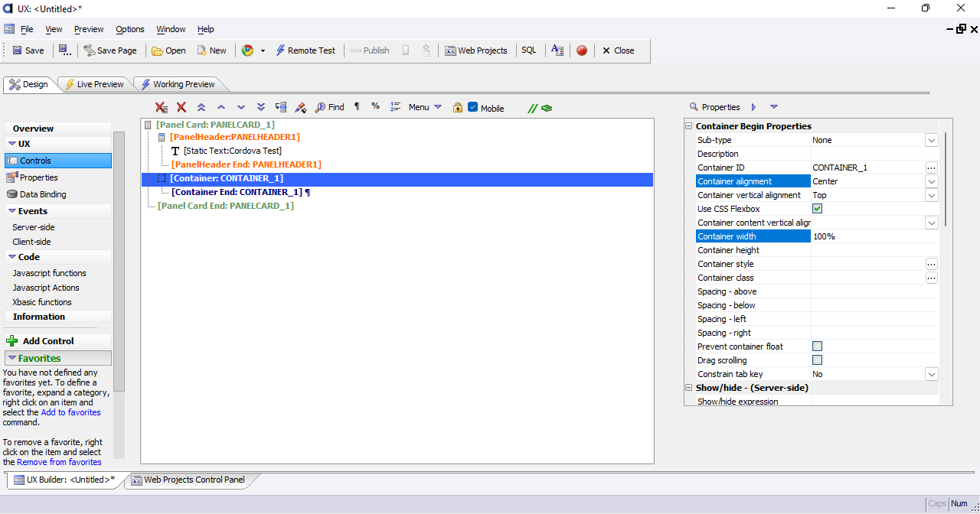Open the Web Projects control panel button
980x514 pixels.
(476, 50)
